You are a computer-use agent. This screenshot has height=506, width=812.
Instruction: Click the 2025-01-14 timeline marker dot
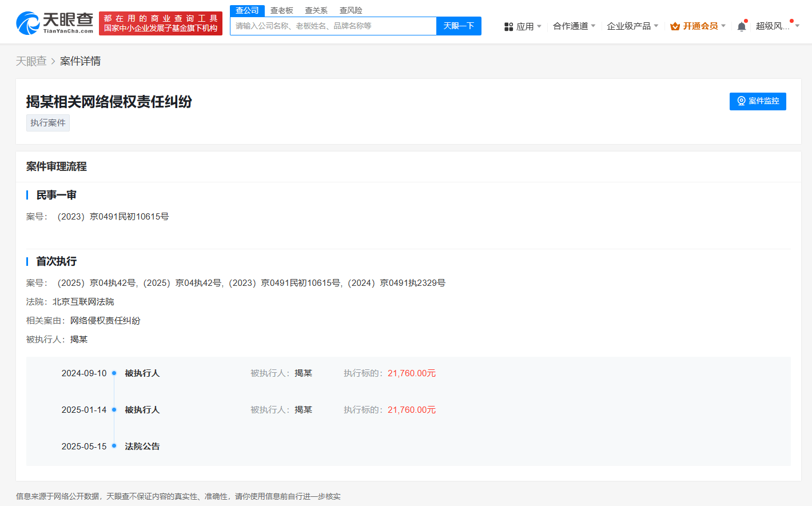(x=114, y=410)
